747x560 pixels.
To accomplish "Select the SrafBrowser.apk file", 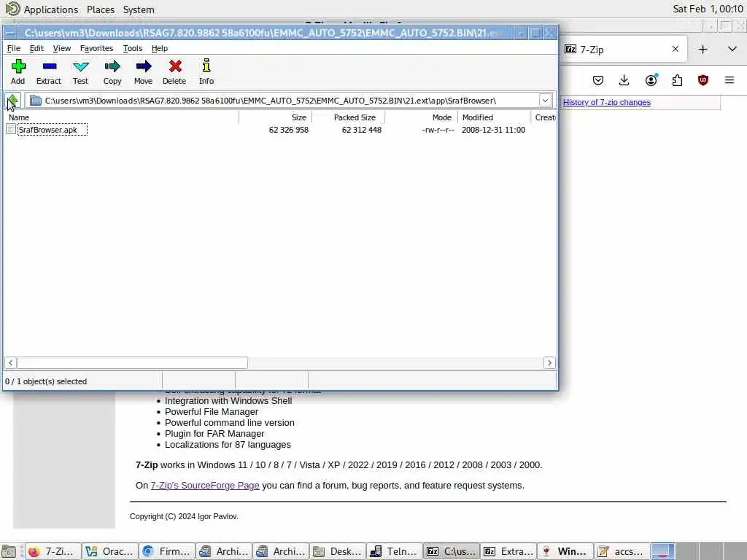I will pyautogui.click(x=47, y=130).
